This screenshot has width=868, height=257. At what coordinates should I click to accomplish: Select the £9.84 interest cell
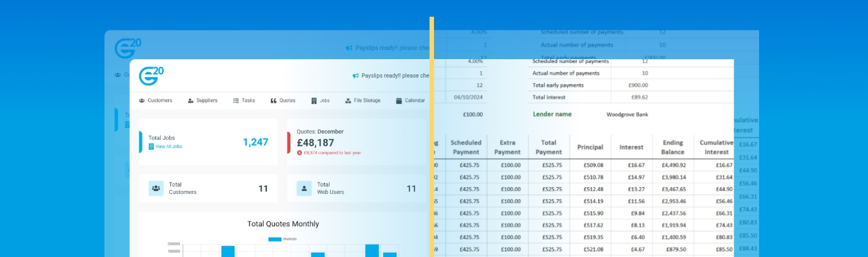[638, 213]
